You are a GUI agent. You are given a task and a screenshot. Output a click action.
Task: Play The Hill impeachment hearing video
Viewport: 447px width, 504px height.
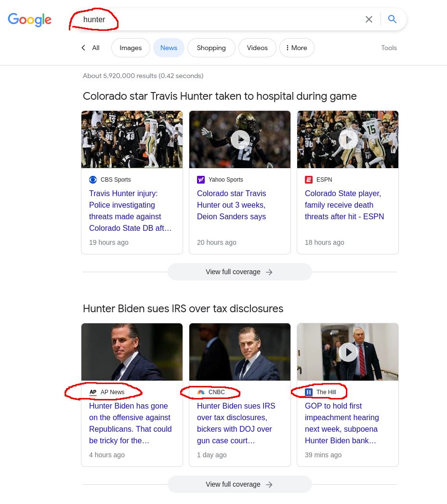(348, 352)
